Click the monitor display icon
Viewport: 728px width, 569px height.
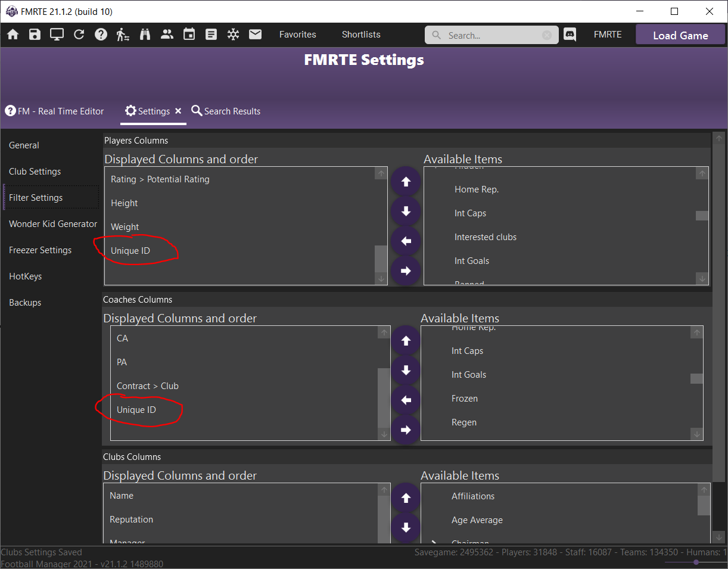[57, 35]
